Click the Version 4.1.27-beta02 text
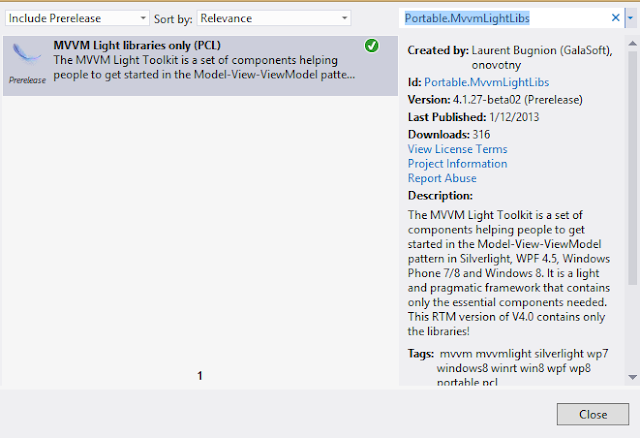Image resolution: width=640 pixels, height=438 pixels. 495,100
